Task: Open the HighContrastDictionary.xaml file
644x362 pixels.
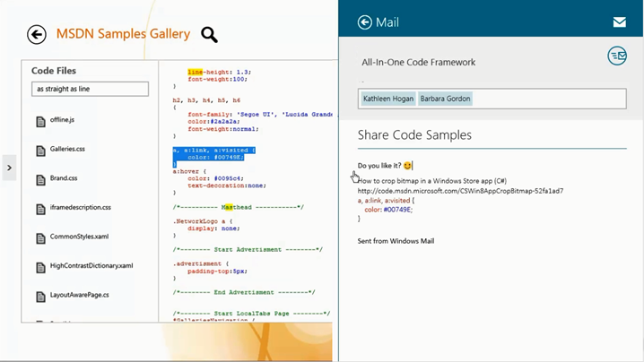Action: pyautogui.click(x=91, y=265)
